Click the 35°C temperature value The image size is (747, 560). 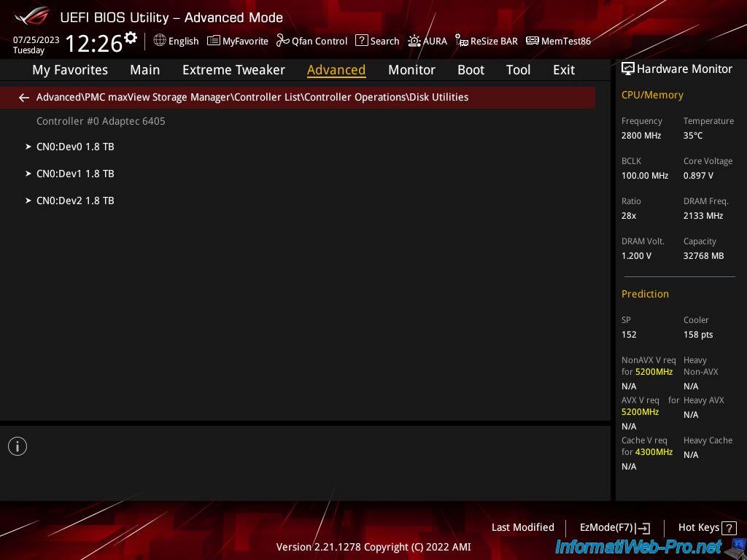(693, 135)
